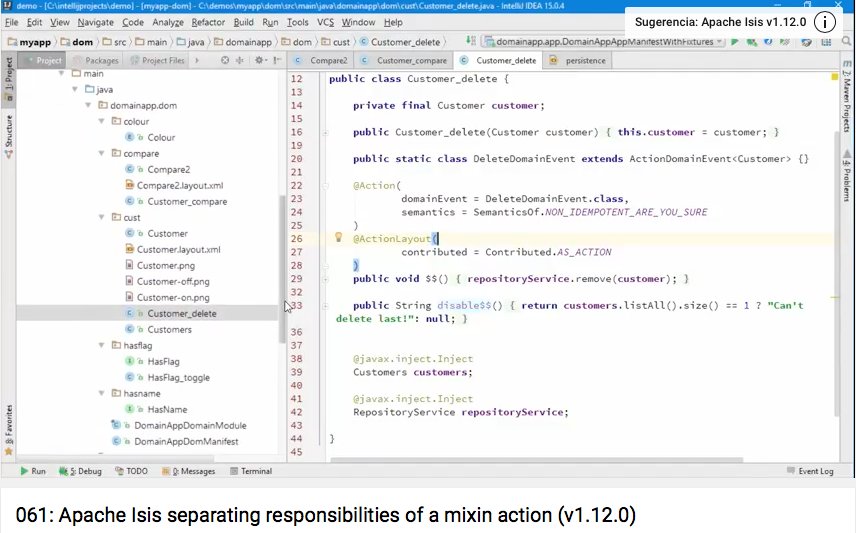Collapse the cust package
The width and height of the screenshot is (856, 533).
pos(101,217)
